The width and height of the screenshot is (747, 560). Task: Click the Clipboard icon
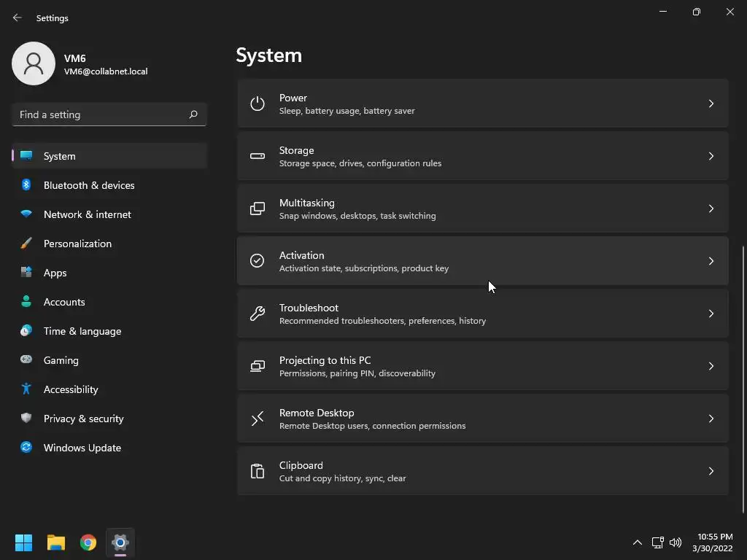tap(258, 471)
